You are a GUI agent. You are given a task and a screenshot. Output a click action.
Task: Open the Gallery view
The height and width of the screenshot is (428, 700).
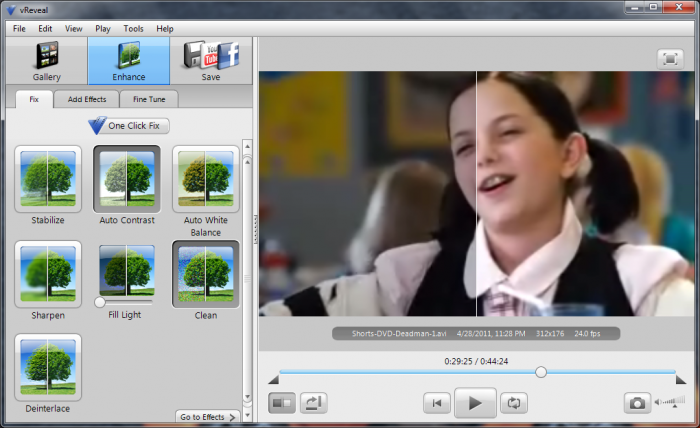[x=47, y=61]
